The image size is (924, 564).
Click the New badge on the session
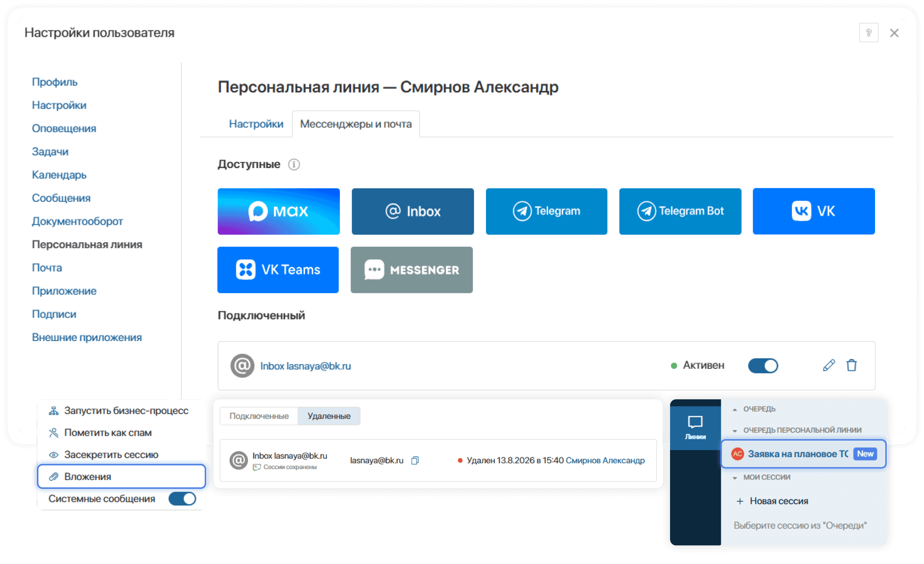(865, 454)
